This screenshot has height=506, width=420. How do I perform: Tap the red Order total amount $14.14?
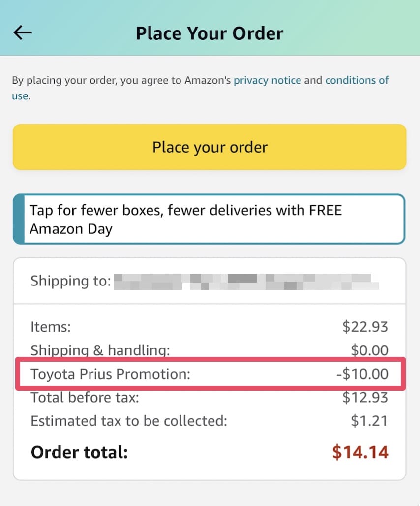point(360,452)
